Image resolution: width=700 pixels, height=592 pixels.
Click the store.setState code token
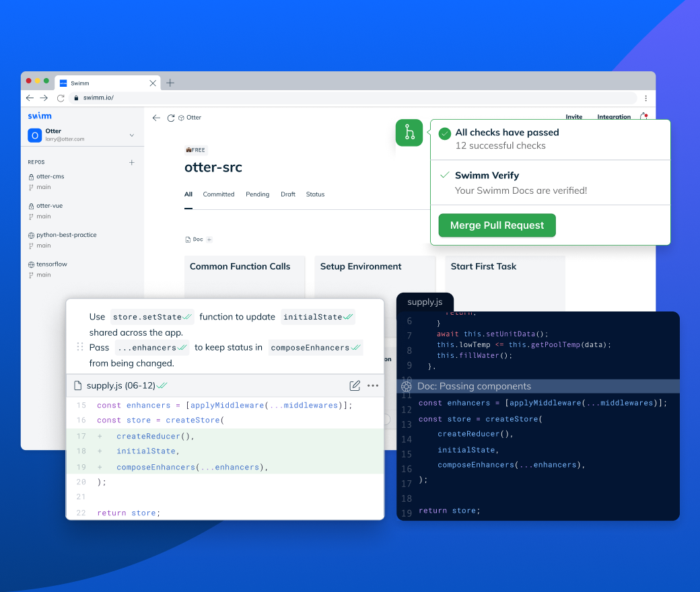152,317
